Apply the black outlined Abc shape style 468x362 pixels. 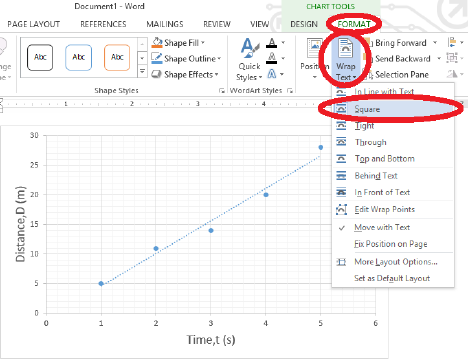coord(40,57)
